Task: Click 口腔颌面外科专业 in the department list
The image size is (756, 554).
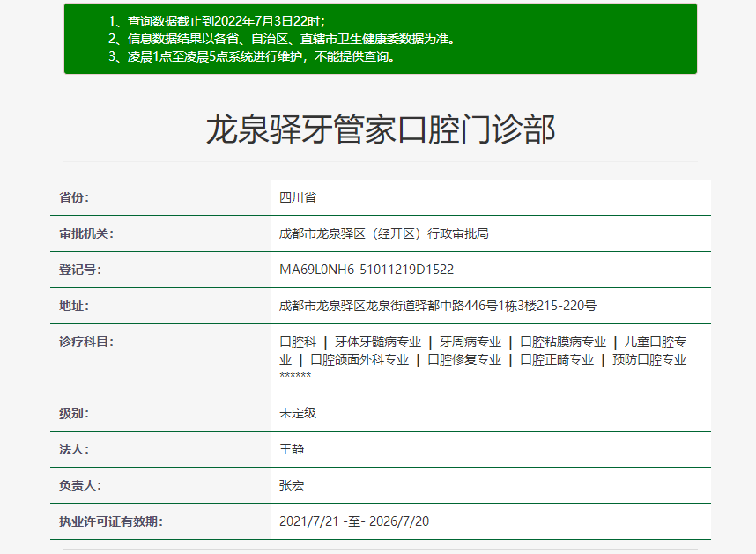Action: tap(359, 360)
